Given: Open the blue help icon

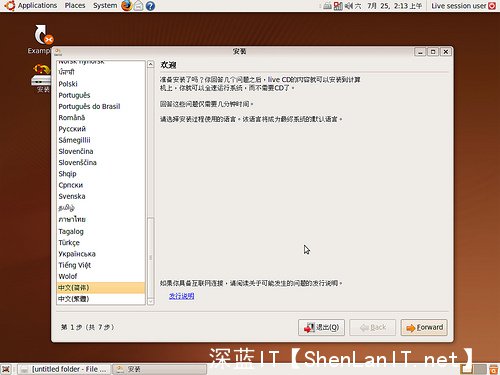Looking at the screenshot, I should [x=150, y=6].
